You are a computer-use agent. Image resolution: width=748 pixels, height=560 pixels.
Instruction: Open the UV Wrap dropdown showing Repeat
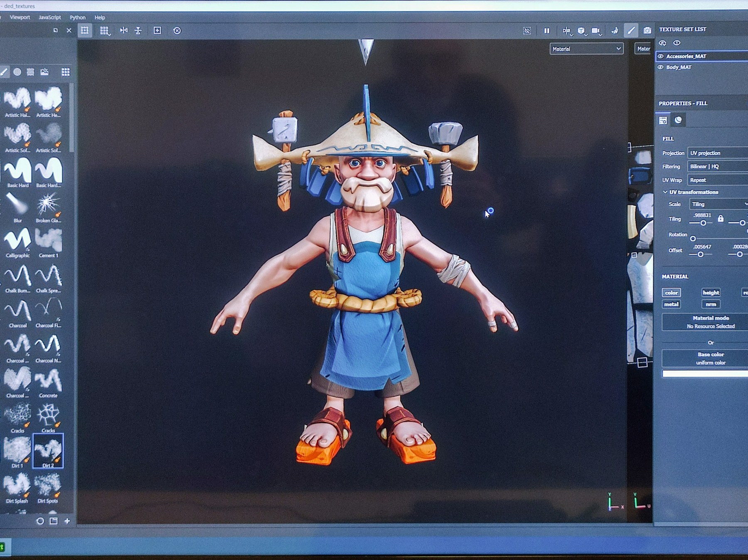[x=718, y=180]
